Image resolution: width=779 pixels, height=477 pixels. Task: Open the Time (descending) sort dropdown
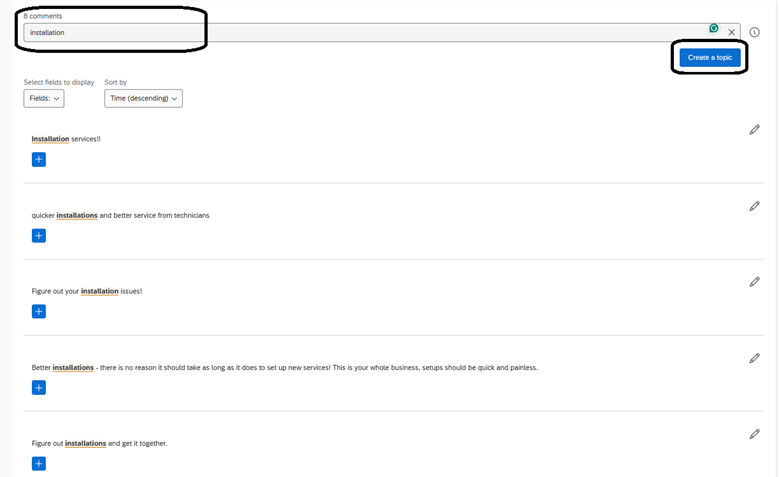(x=144, y=98)
